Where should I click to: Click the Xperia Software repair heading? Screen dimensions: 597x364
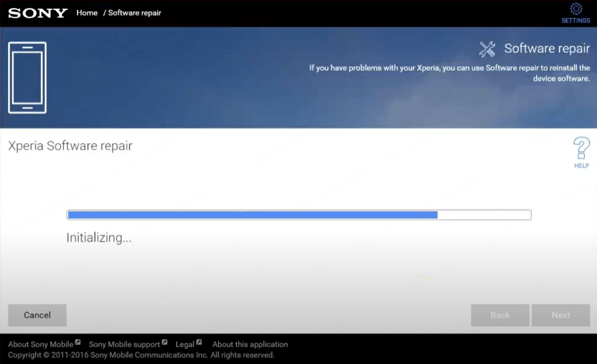(70, 146)
